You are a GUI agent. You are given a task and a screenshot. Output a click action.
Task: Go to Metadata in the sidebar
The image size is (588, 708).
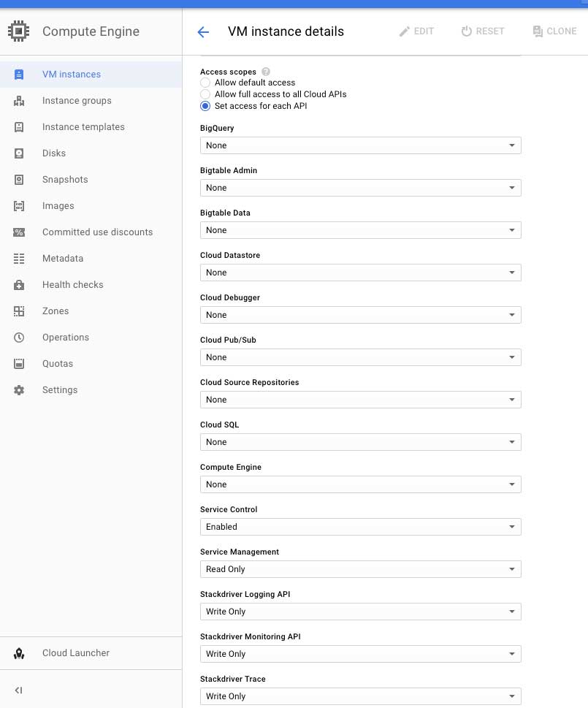coord(63,259)
